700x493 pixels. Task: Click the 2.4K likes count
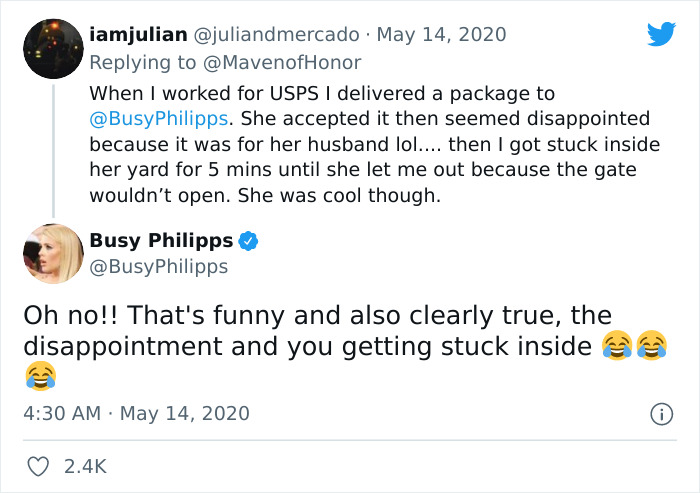point(84,466)
